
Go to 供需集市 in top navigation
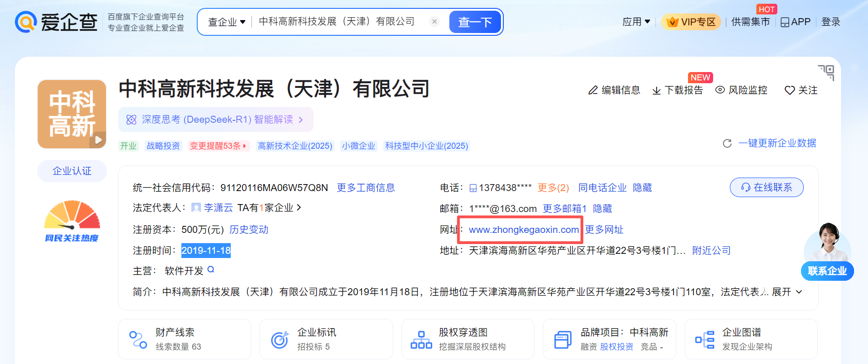pyautogui.click(x=750, y=22)
